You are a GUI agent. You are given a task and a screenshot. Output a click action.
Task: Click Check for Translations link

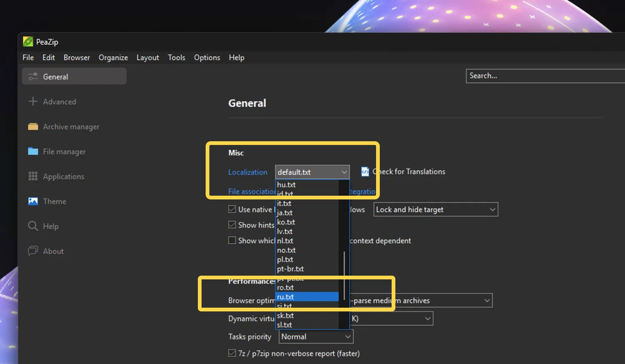[x=409, y=172]
